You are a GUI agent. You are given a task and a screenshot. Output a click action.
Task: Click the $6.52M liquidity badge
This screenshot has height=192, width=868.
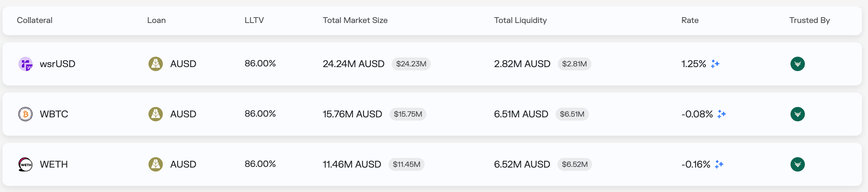tap(575, 164)
